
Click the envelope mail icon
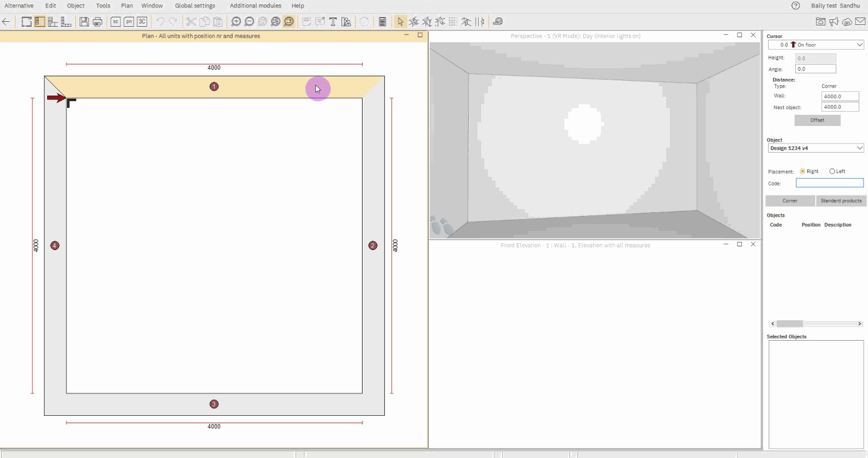[860, 22]
